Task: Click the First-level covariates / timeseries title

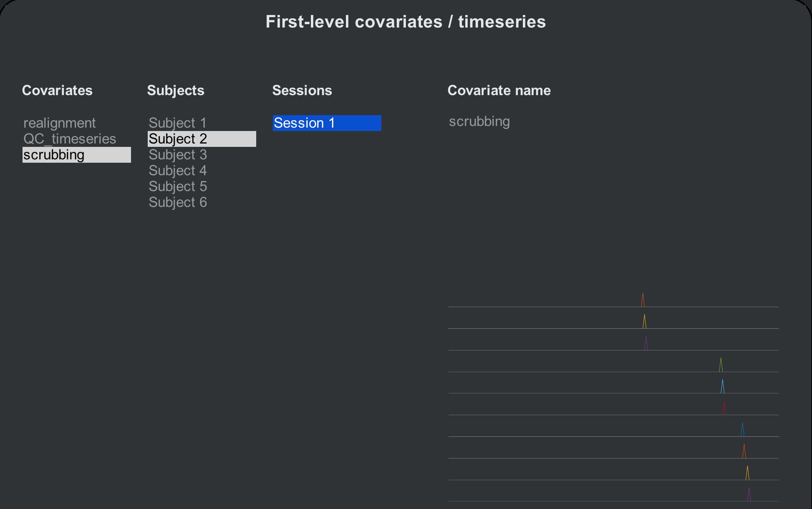Action: click(406, 22)
